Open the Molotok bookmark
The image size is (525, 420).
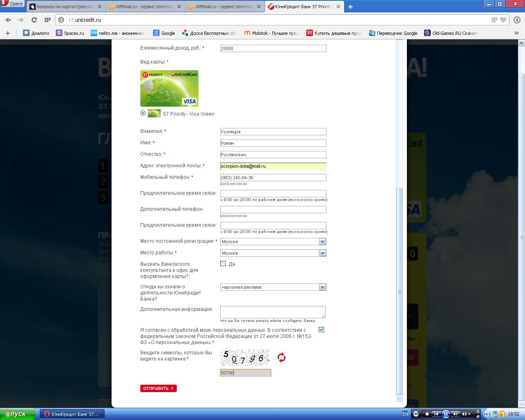[272, 33]
